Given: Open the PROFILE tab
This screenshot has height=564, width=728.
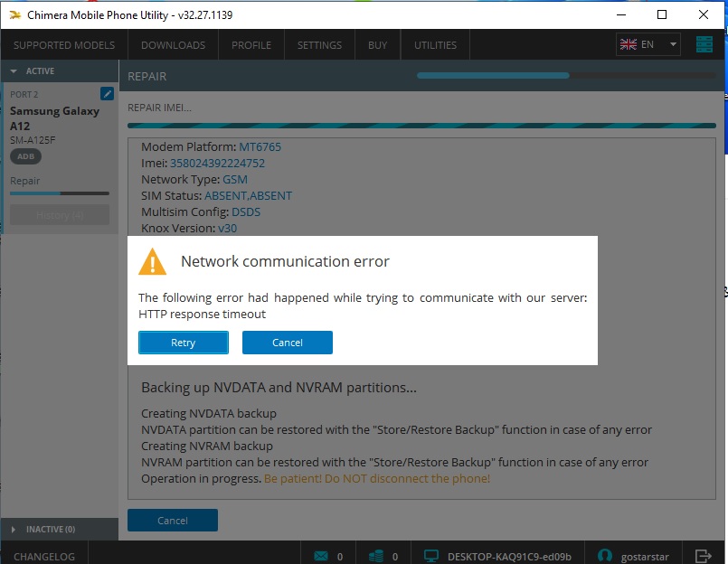Looking at the screenshot, I should [x=251, y=45].
